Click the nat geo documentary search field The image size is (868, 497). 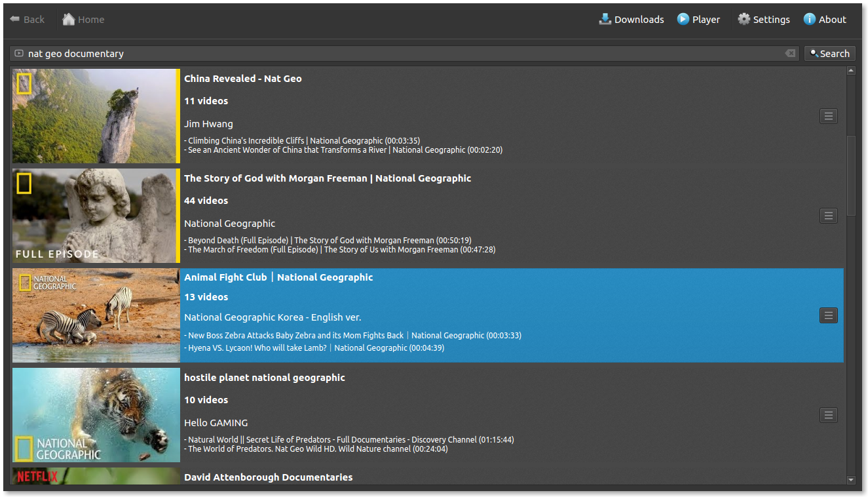tap(393, 54)
